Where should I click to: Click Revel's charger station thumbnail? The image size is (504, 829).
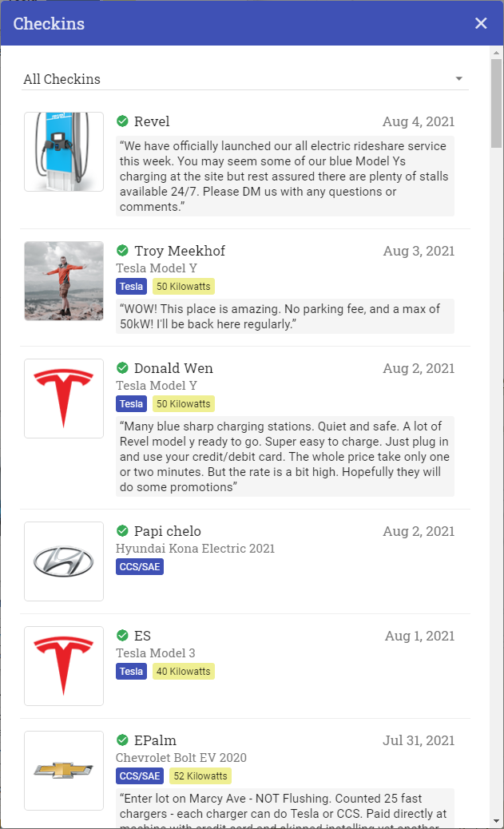64,152
